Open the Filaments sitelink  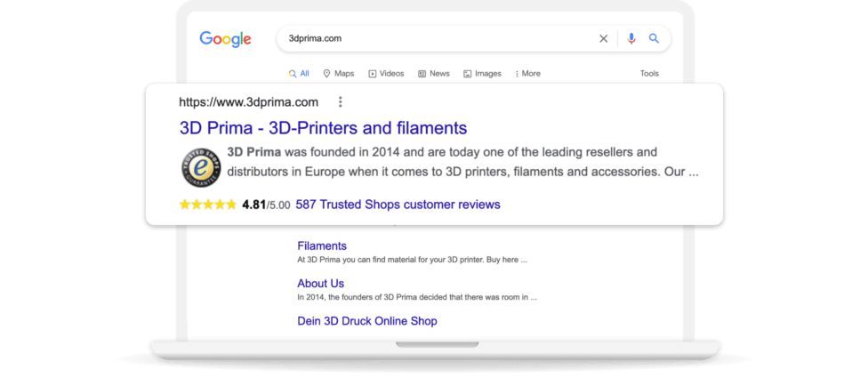coord(322,245)
